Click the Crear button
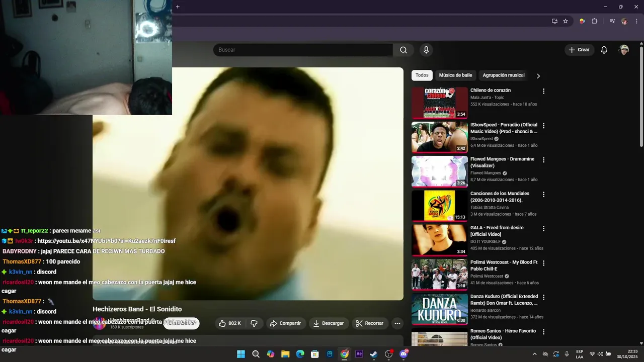The image size is (644, 362). tap(579, 50)
